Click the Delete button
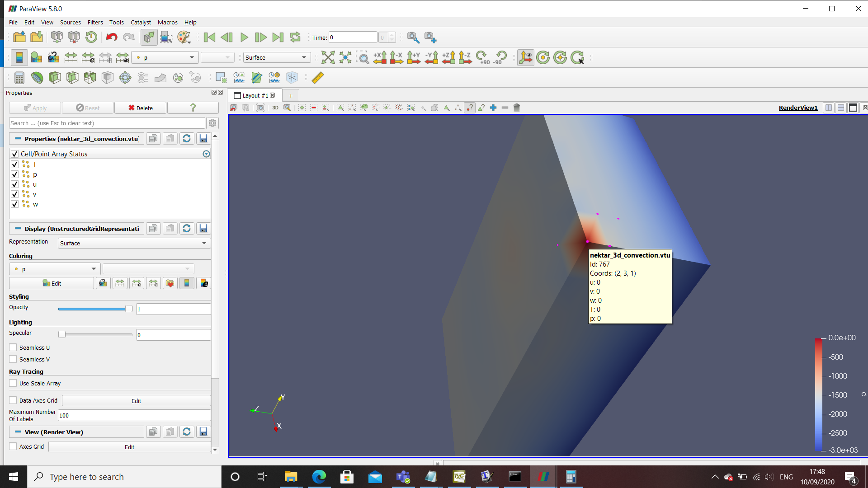This screenshot has width=868, height=488. coord(140,108)
